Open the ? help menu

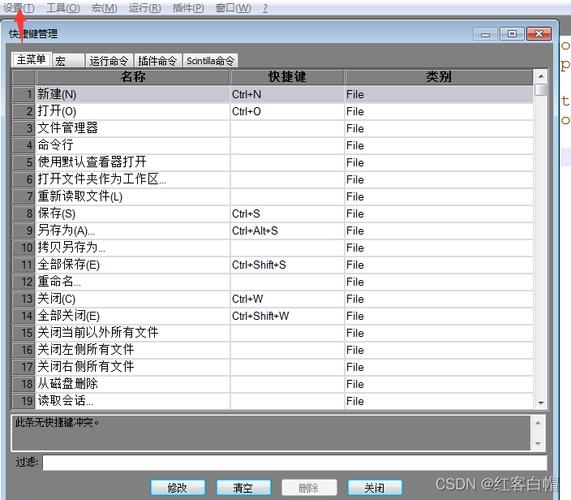(x=265, y=8)
